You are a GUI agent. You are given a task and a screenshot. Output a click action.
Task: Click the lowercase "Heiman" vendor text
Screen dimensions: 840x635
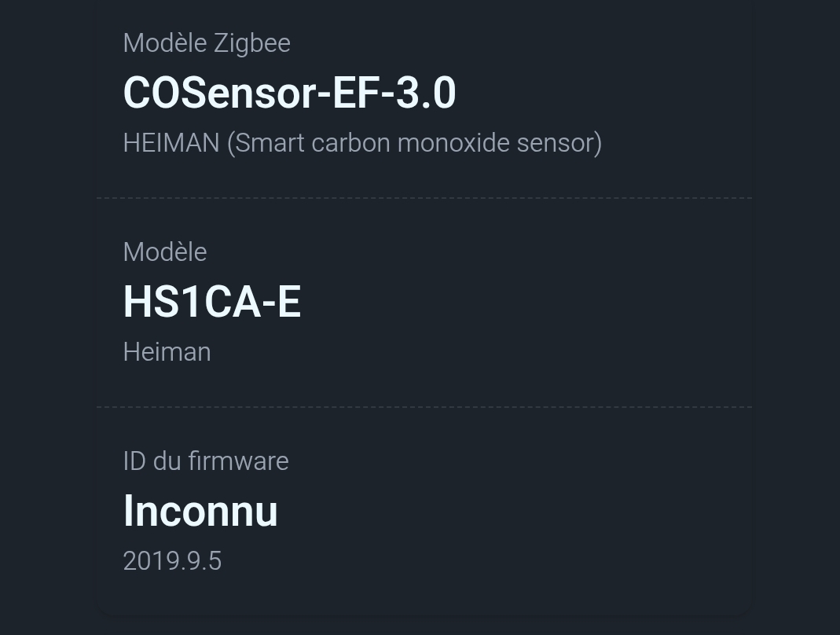click(167, 352)
